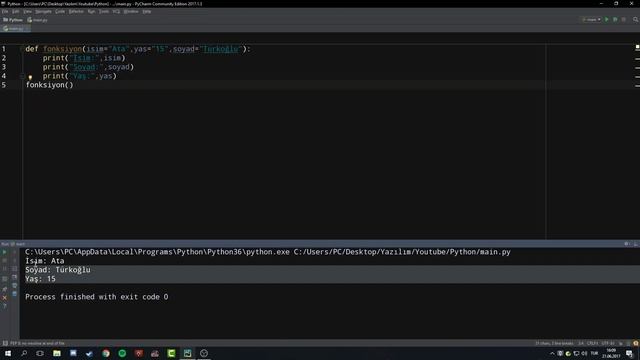Open Search Everywhere magnifier icon
This screenshot has height=360, width=640.
636,20
